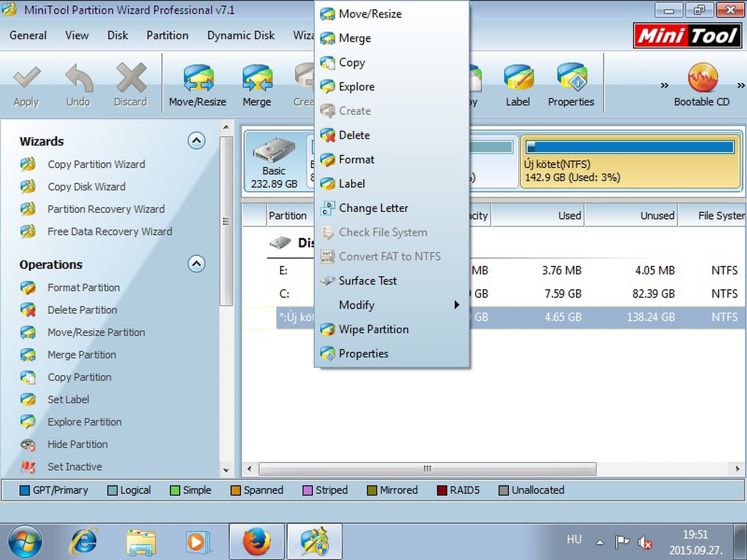747x560 pixels.
Task: Expand the Modify submenu
Action: (392, 305)
